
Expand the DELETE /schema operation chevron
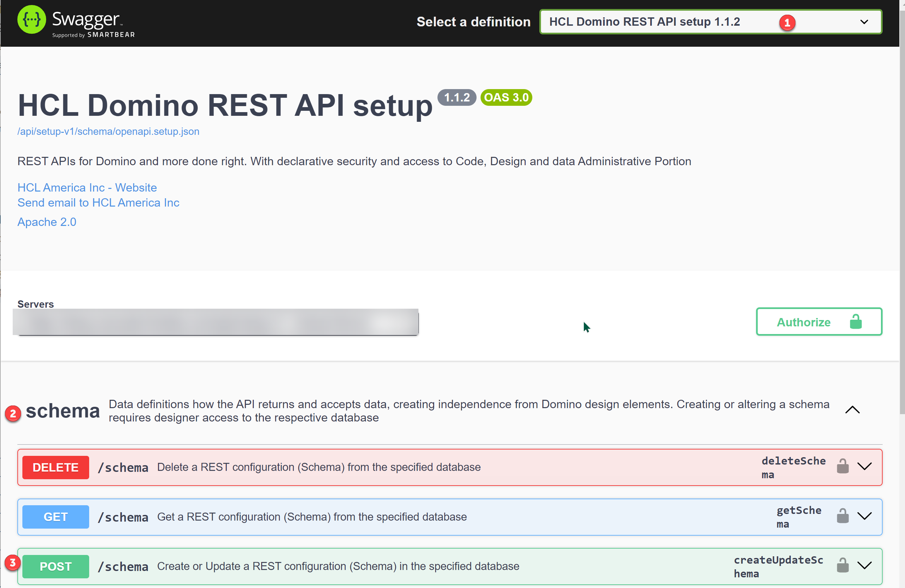pos(865,467)
